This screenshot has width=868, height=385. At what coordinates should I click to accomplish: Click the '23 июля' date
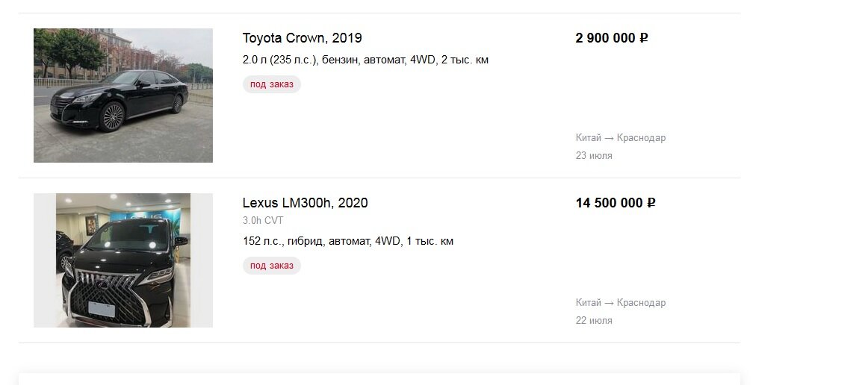pyautogui.click(x=594, y=155)
